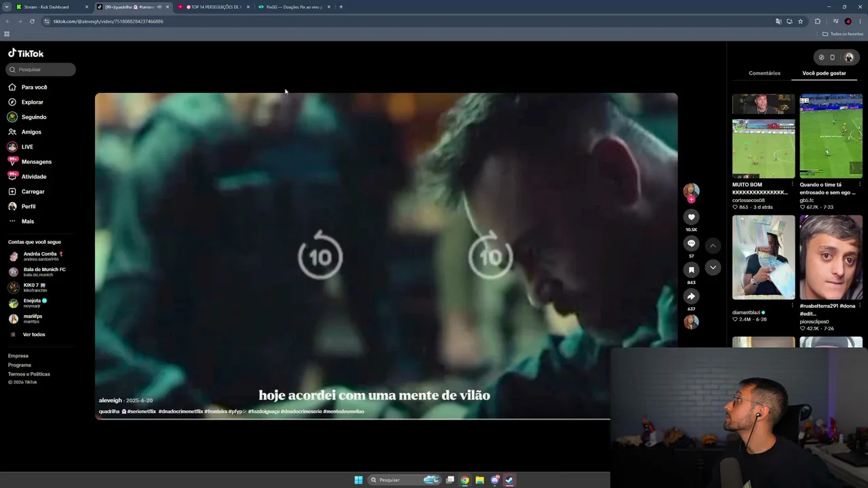Open the sound disc avatar below share
Image resolution: width=868 pixels, height=488 pixels.
(691, 322)
